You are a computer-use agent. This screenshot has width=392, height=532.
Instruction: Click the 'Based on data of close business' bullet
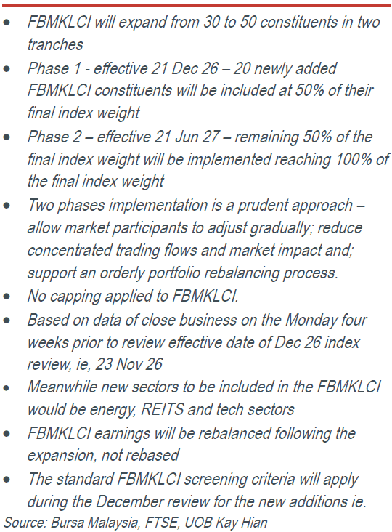197,342
